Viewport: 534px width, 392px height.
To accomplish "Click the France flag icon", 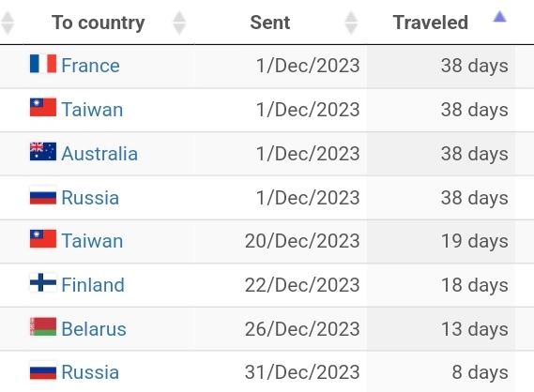I will tap(43, 64).
